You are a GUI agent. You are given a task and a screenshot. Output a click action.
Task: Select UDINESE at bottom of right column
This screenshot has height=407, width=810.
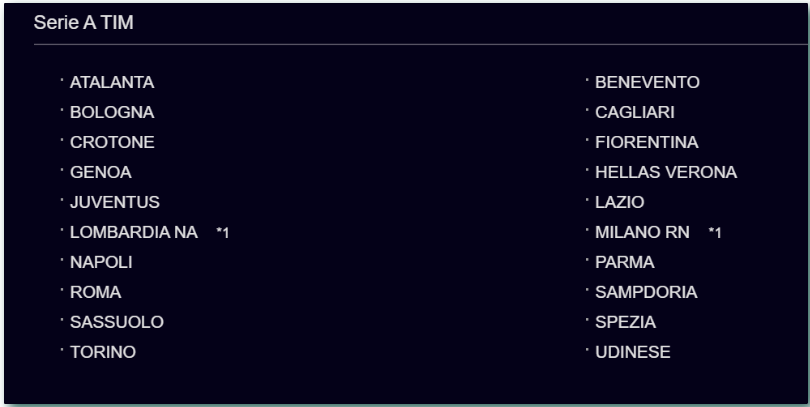[633, 352]
